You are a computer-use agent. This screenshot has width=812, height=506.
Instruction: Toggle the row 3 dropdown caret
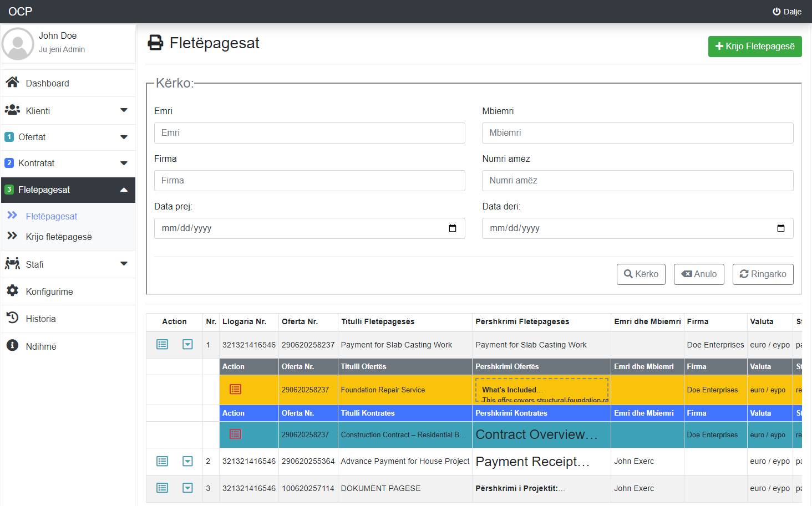[x=187, y=488]
